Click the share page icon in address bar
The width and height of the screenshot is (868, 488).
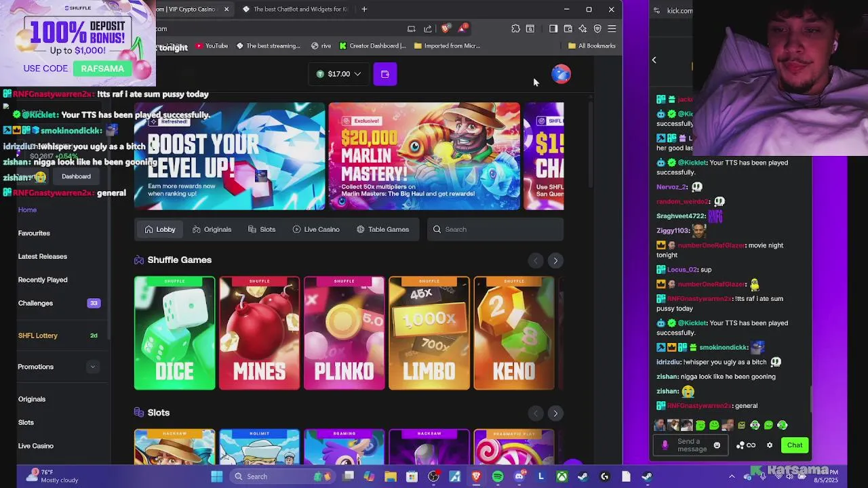(x=428, y=28)
